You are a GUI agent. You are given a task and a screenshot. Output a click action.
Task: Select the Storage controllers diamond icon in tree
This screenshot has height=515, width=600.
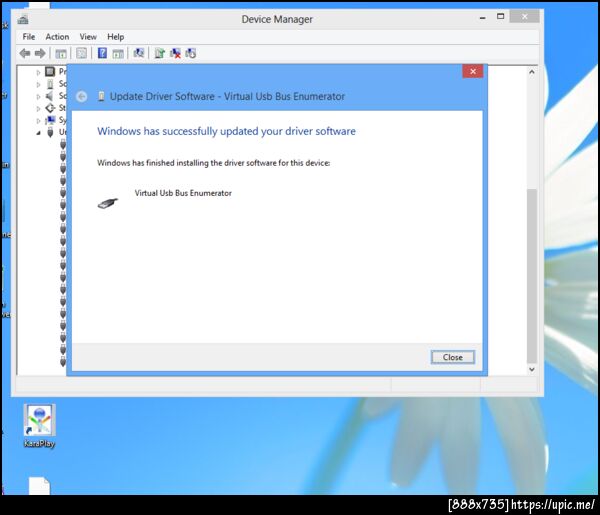pos(50,108)
